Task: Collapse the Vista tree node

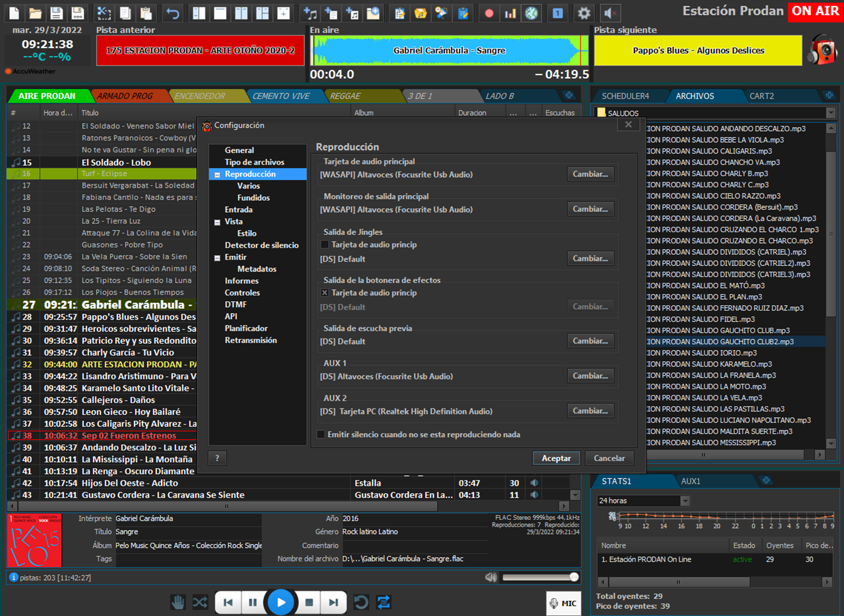Action: click(217, 222)
